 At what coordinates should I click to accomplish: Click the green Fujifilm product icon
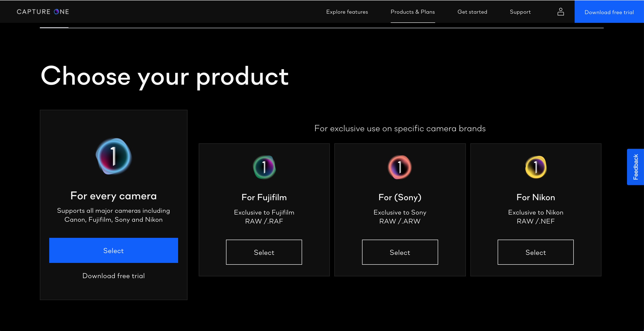coord(264,167)
